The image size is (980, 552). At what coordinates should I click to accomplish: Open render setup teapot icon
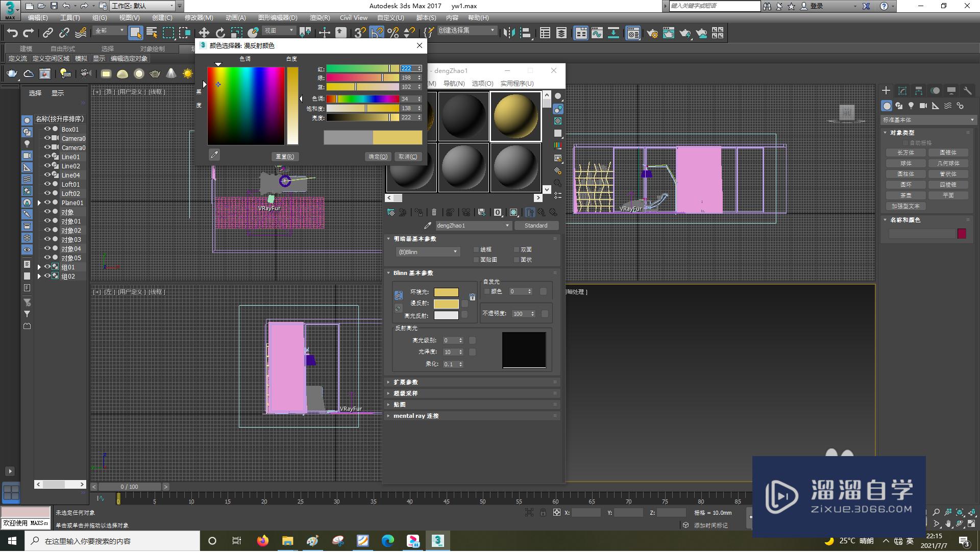click(x=652, y=33)
